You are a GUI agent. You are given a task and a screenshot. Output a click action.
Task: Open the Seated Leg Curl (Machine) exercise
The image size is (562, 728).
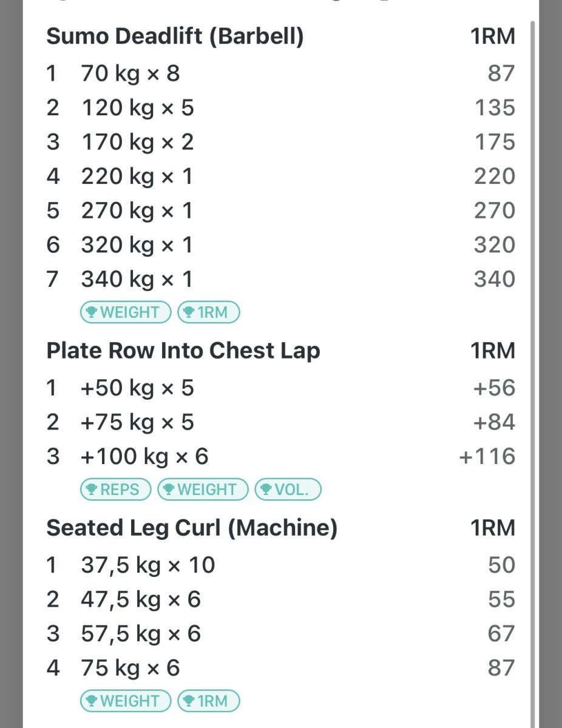pos(192,528)
